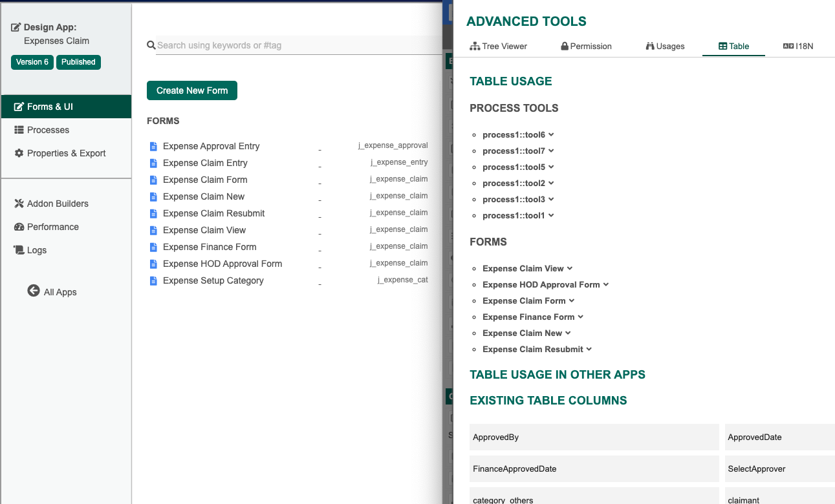Screen dimensions: 835x504
Task: Go to the I18N tab
Action: (797, 47)
